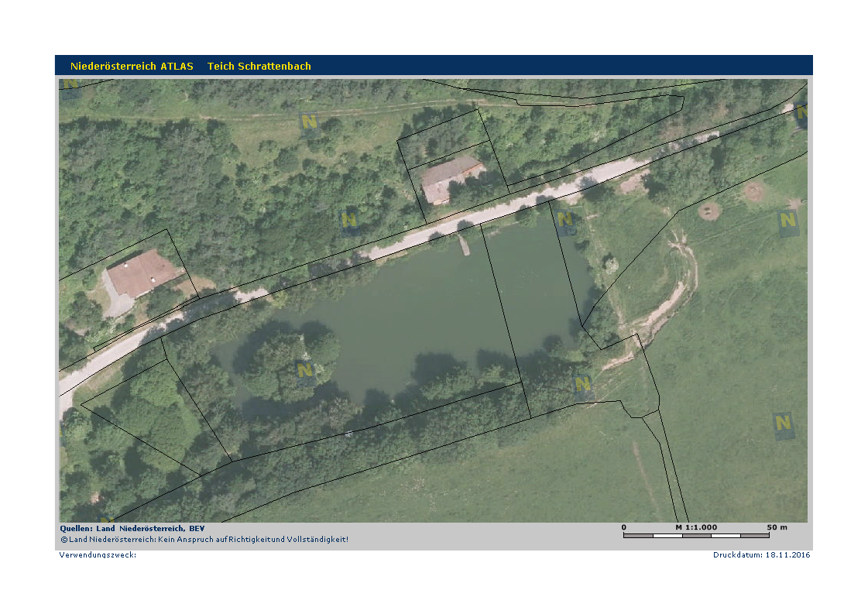Click the 'Kein Anspruch auf Richtigkeit' copyright disclaimer

tap(204, 539)
